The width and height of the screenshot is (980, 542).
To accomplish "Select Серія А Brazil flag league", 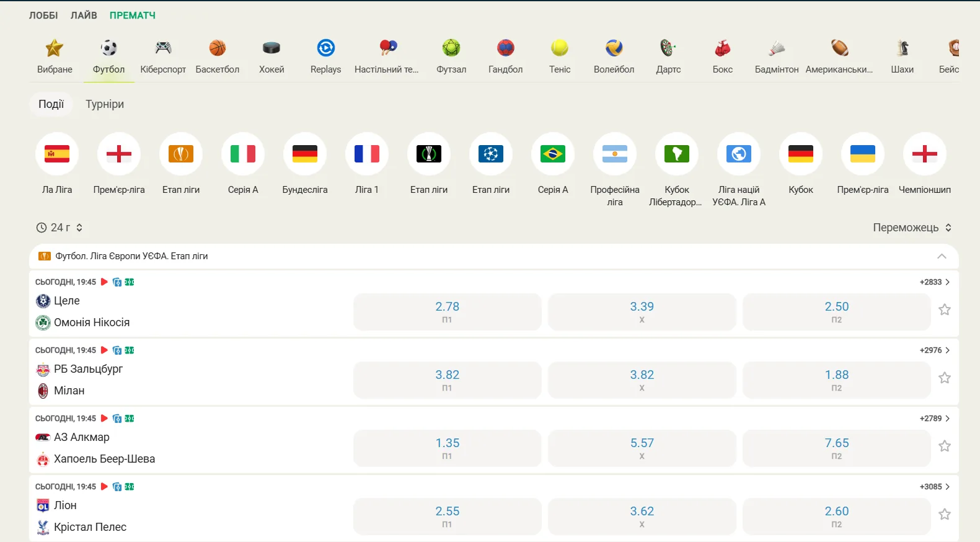I will [x=553, y=154].
